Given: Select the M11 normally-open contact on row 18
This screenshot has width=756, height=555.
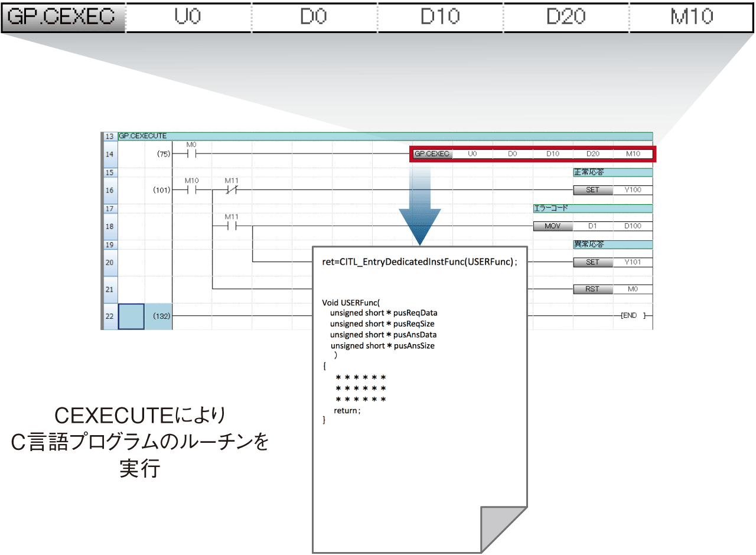Looking at the screenshot, I should tap(232, 226).
